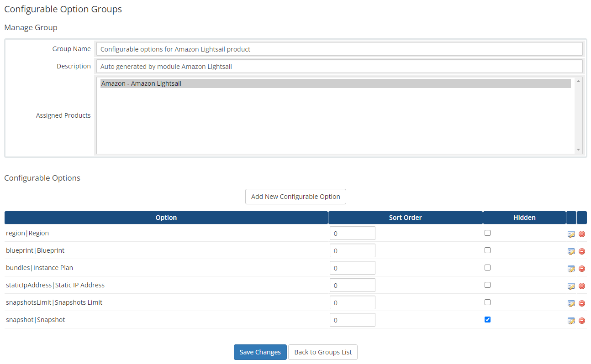Screen dimensions: 591x364
Task: Edit the blueprint|Blueprint option
Action: pyautogui.click(x=571, y=251)
